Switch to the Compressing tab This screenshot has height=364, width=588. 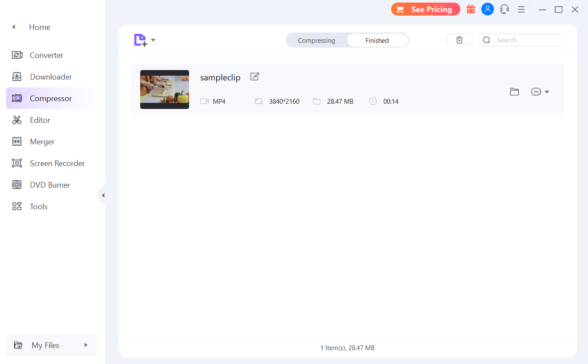(316, 40)
